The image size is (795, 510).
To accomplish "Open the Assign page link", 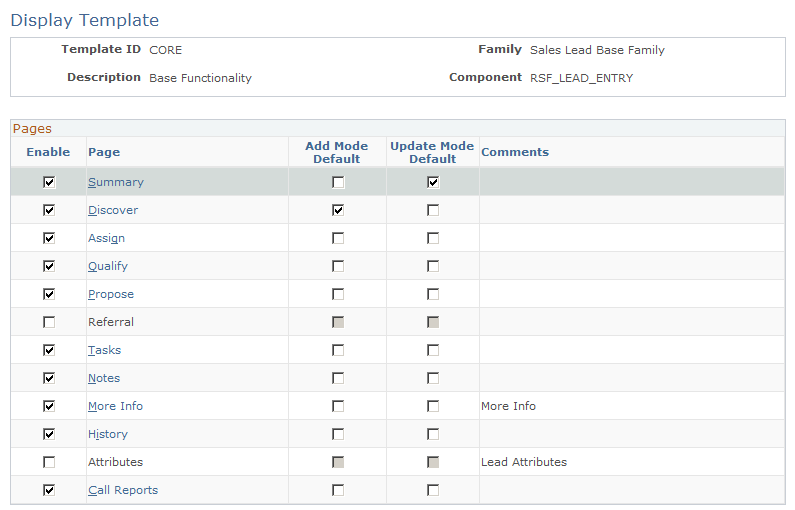I will pos(106,238).
